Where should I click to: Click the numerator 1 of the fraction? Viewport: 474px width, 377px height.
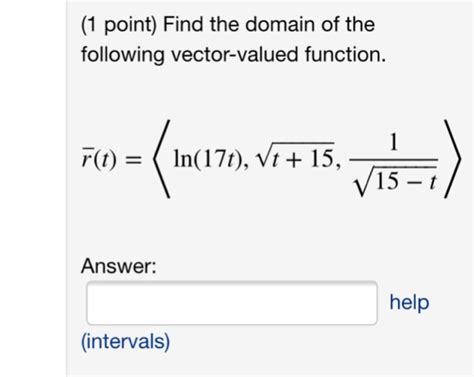pyautogui.click(x=394, y=142)
